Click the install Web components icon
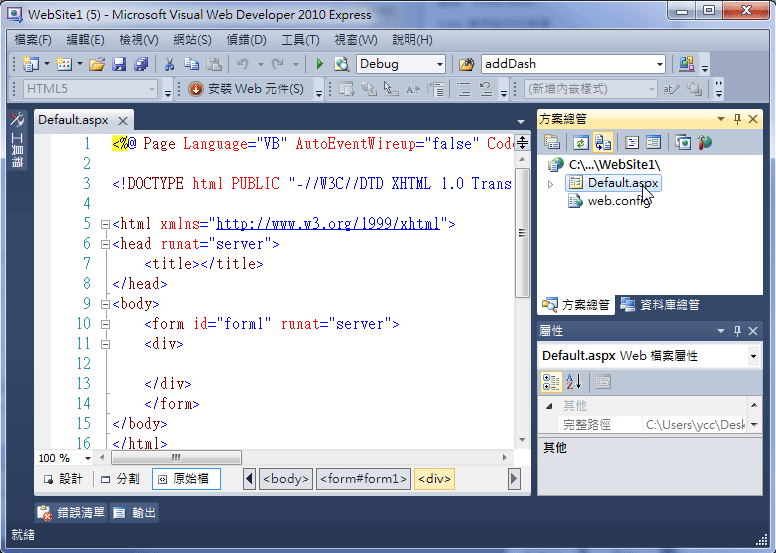Image resolution: width=776 pixels, height=553 pixels. [196, 89]
